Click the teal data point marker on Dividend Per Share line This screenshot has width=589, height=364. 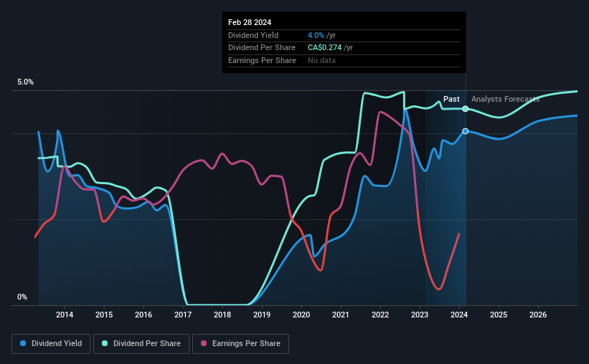[466, 109]
